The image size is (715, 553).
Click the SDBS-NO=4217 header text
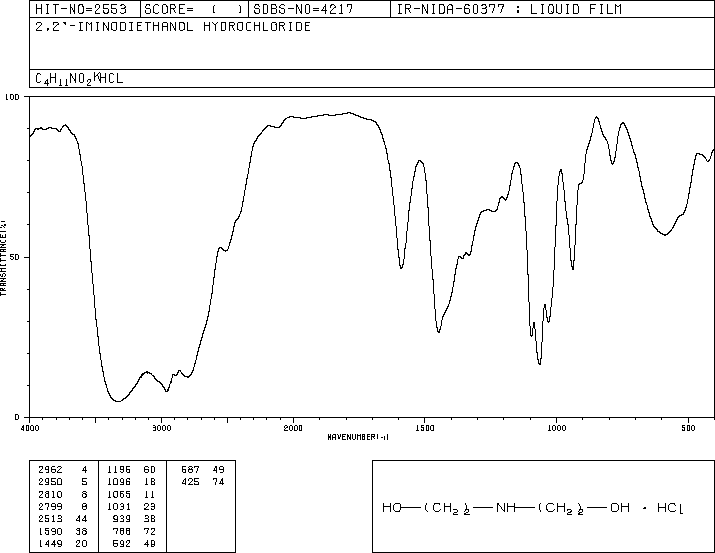303,9
